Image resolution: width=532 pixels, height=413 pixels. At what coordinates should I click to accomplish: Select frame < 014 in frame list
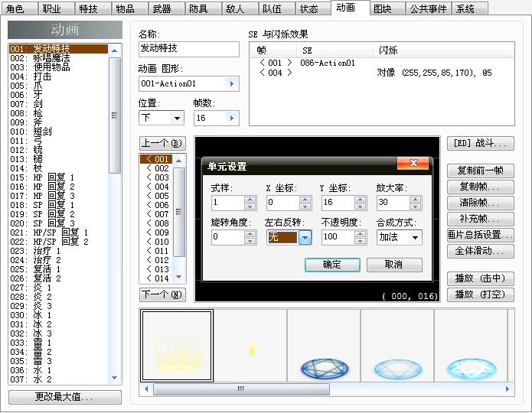(x=156, y=278)
